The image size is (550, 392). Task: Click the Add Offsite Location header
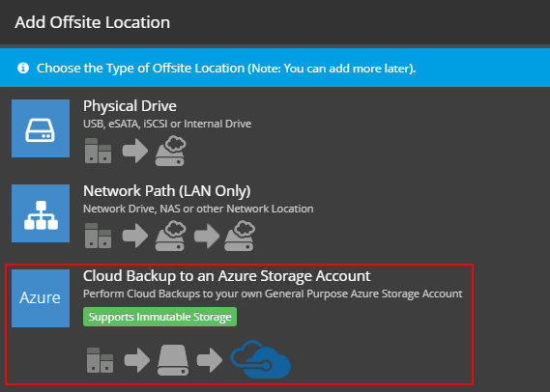93,22
